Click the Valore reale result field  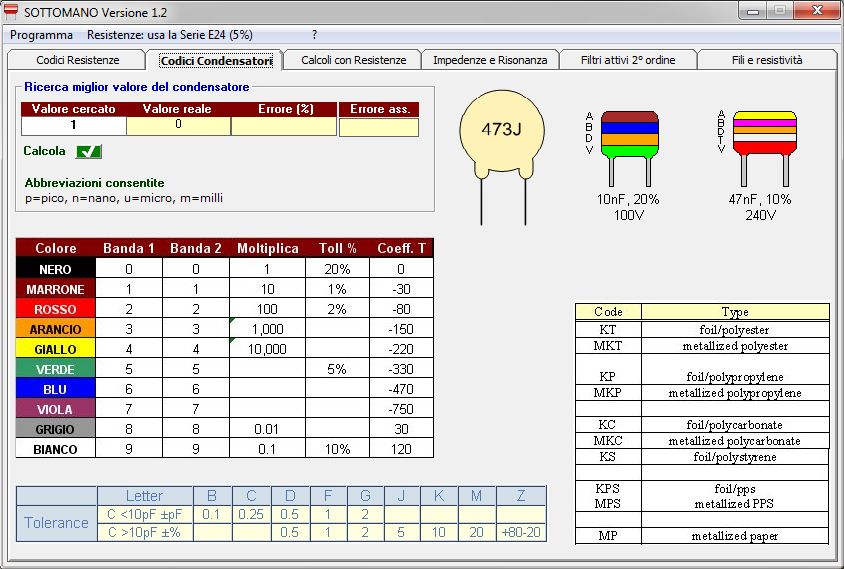click(178, 126)
